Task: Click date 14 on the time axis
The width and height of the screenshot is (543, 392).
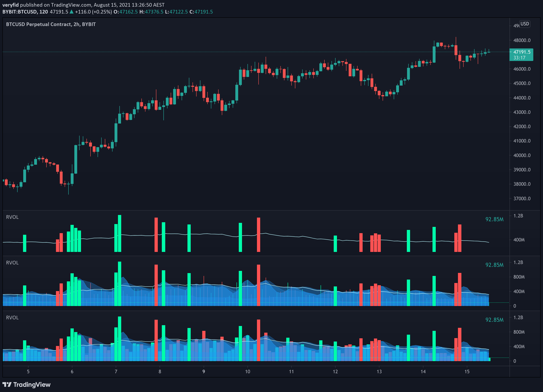Action: 423,371
